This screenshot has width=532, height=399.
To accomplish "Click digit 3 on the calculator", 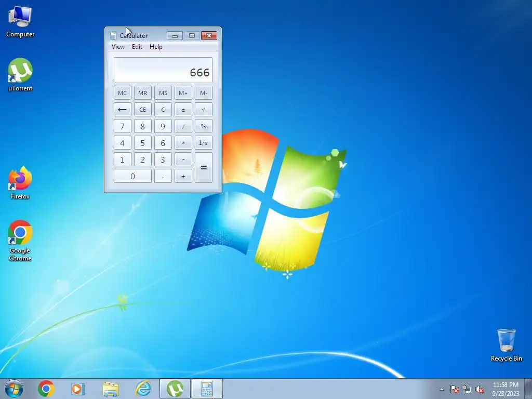I will pos(163,159).
